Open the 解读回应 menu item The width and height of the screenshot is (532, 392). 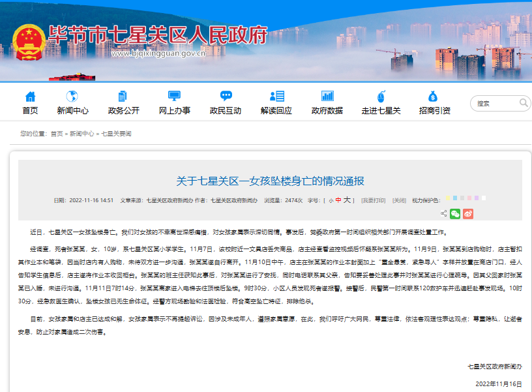point(276,110)
